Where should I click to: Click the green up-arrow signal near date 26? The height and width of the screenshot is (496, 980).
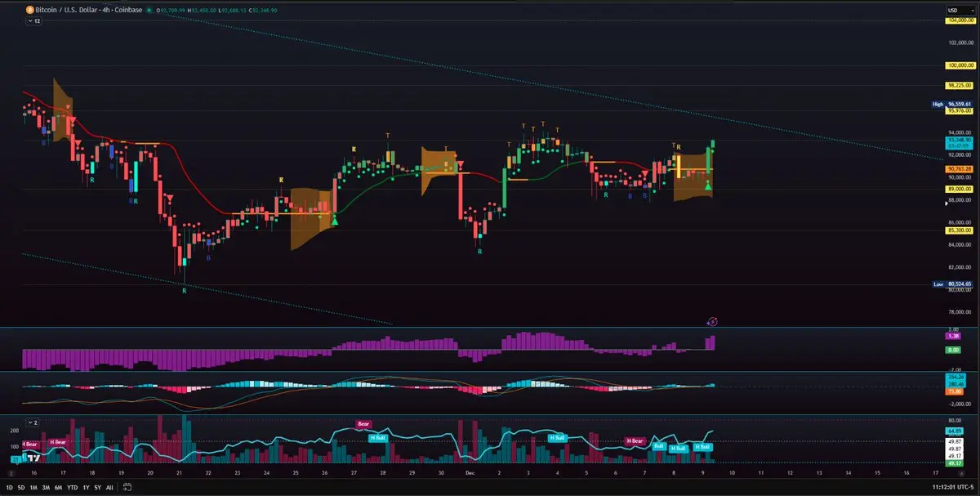click(335, 220)
